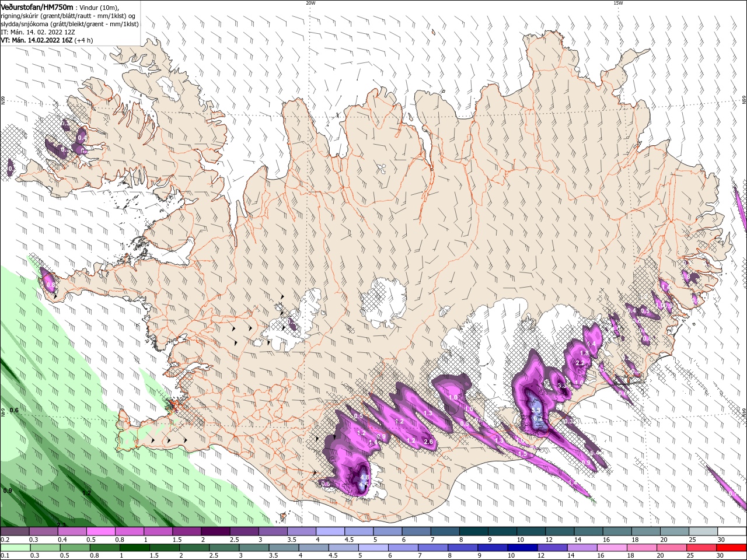Click the 0.1 label on the rain legend

[x=5, y=556]
